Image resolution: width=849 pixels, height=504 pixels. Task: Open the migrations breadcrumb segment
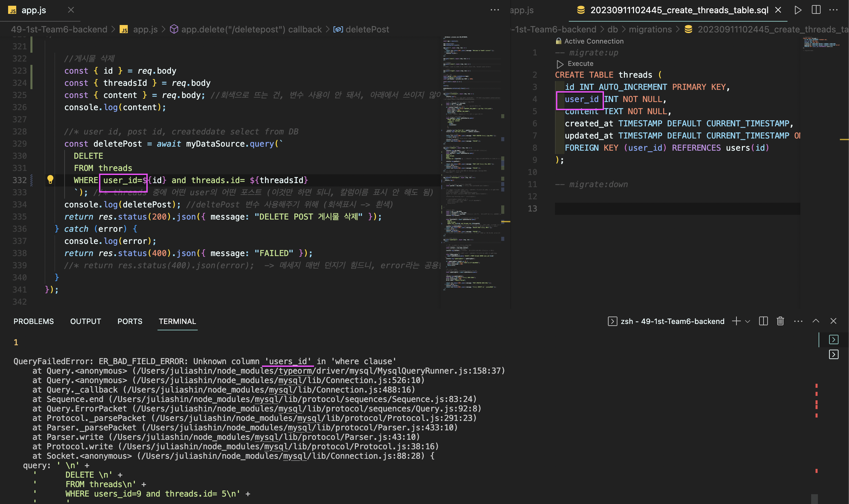pos(650,29)
